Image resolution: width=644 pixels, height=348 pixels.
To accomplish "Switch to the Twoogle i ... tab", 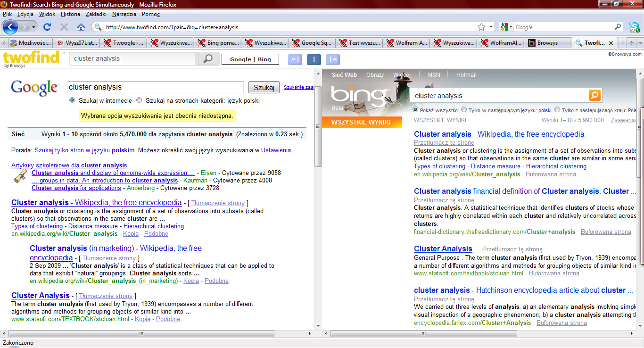I will (123, 42).
